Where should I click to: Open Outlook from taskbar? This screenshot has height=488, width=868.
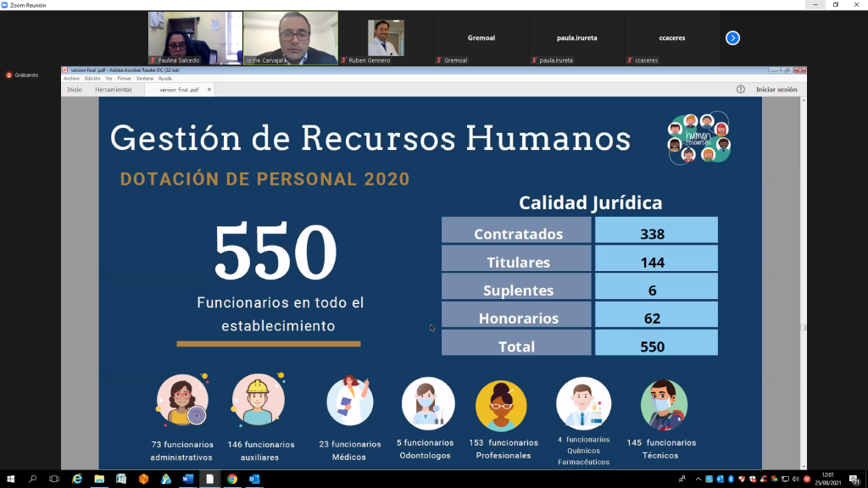click(x=253, y=479)
